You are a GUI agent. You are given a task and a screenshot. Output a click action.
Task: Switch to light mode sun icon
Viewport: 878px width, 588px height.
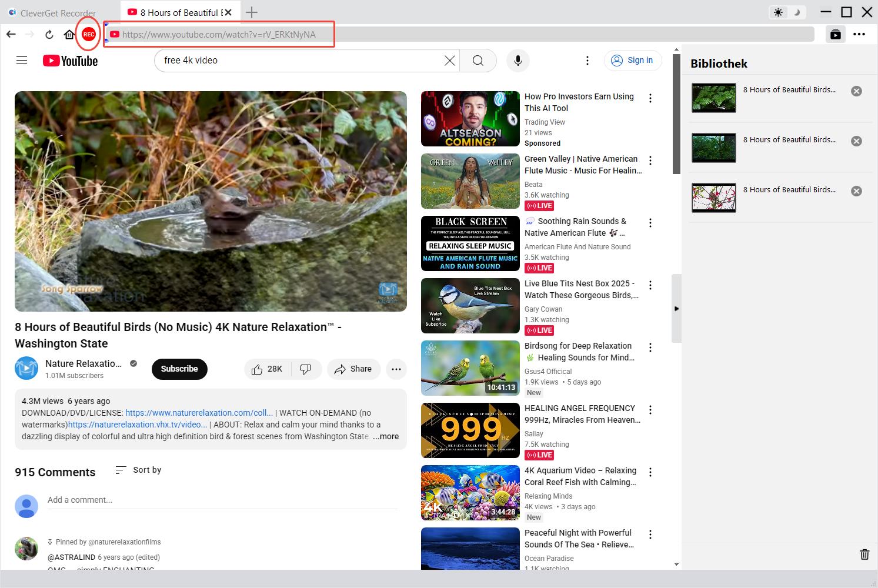(779, 12)
